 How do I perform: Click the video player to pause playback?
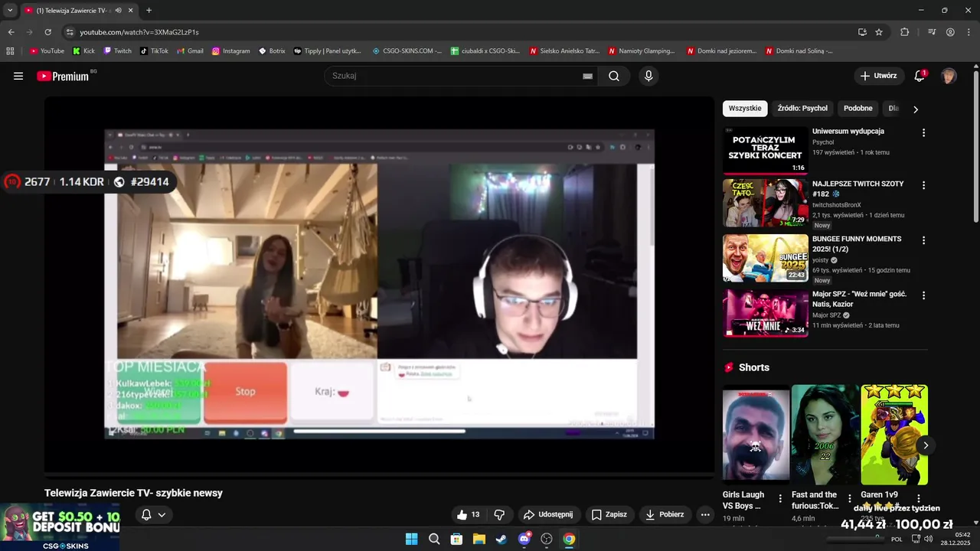coord(379,285)
